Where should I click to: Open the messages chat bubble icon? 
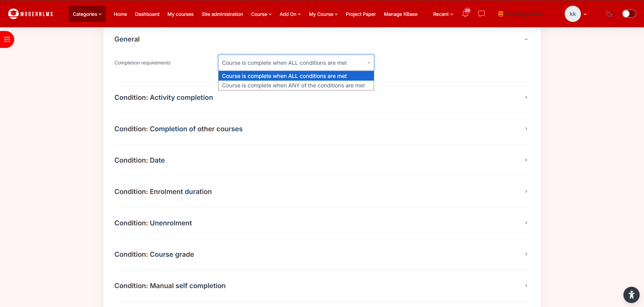(x=481, y=13)
